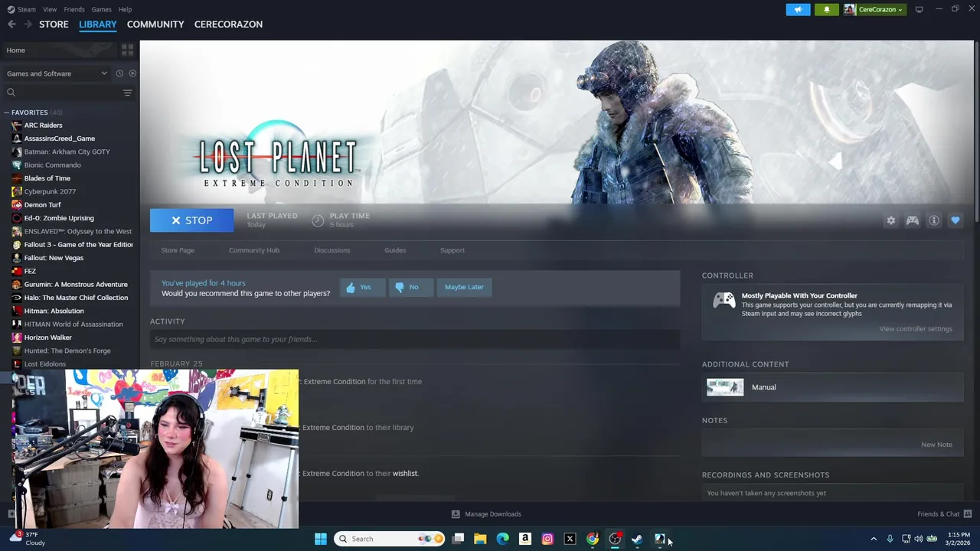
Task: Open the Manual additional content thumbnail
Action: [725, 387]
